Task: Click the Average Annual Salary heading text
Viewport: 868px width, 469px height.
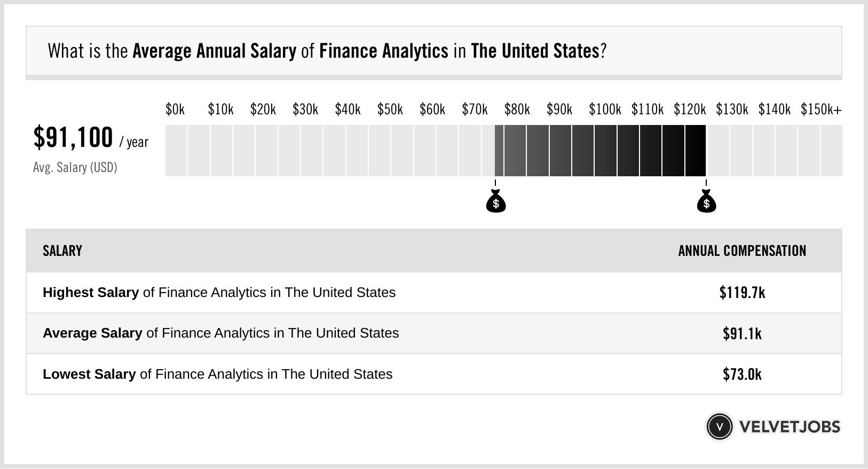Action: pos(214,51)
